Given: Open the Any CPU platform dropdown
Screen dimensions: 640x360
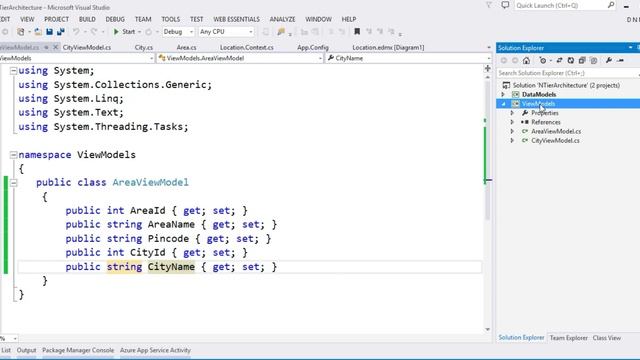Looking at the screenshot, I should pyautogui.click(x=226, y=31).
